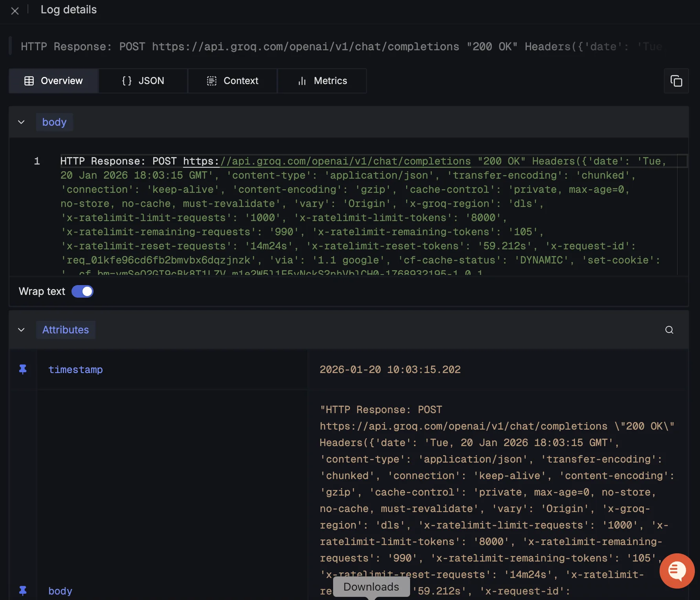Click the grid icon on the Overview tab

[x=29, y=80]
